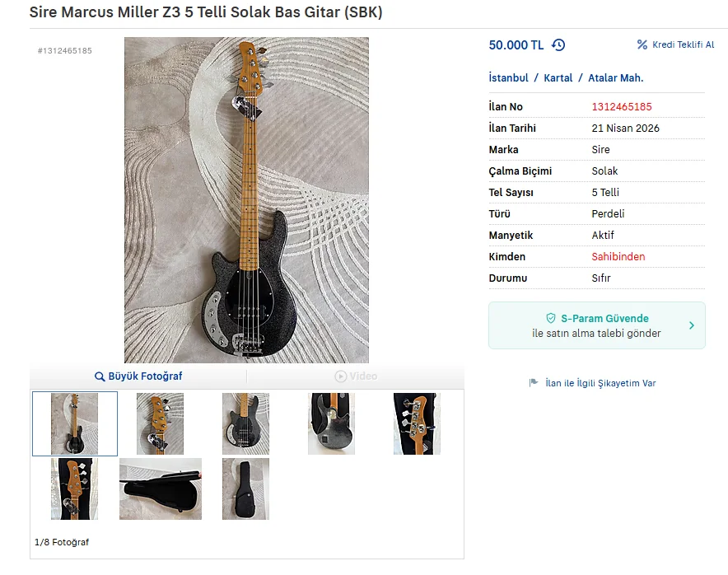Expand the S-Param Güvende chevron arrow
This screenshot has height=575, width=728.
(x=691, y=325)
